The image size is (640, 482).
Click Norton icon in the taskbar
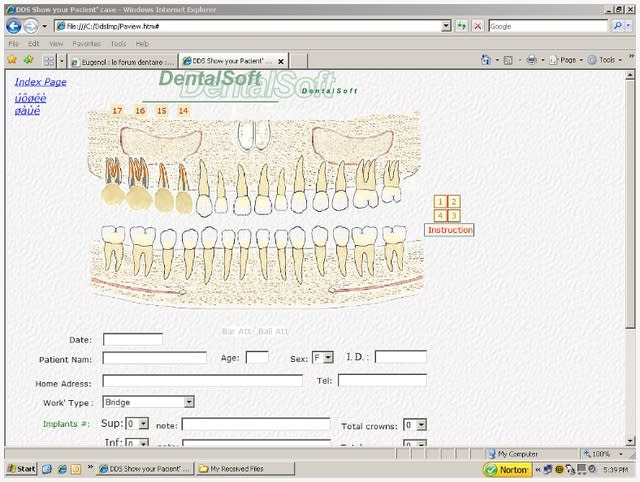(508, 468)
